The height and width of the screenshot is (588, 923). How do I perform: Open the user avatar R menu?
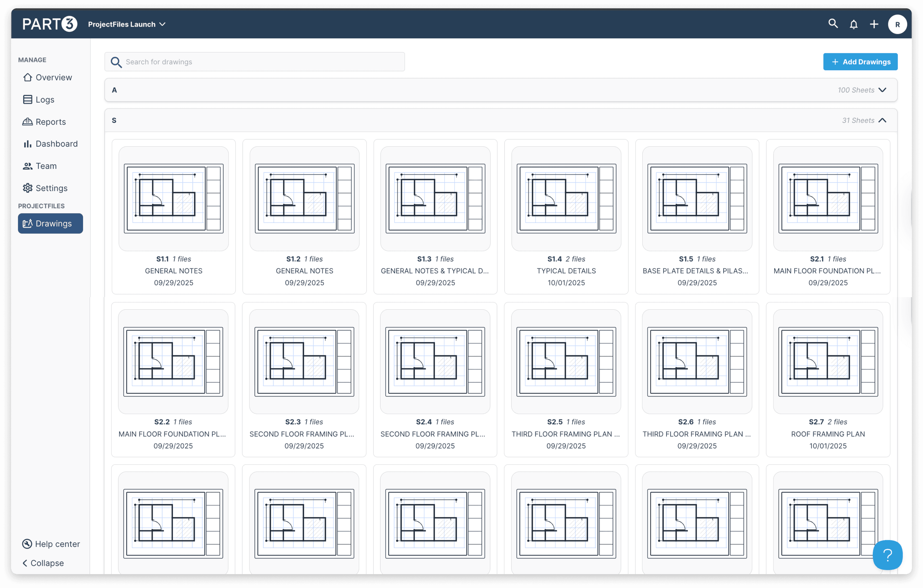[897, 24]
